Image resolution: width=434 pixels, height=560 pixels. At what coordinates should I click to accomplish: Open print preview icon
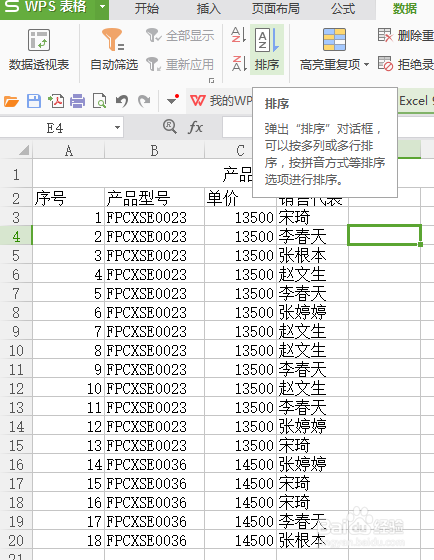[x=99, y=101]
